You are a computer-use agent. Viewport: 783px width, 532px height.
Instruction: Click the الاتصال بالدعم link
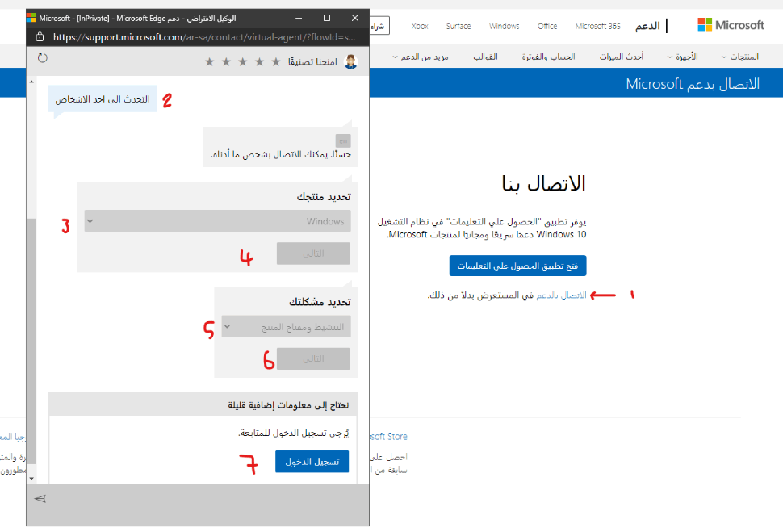tap(561, 295)
